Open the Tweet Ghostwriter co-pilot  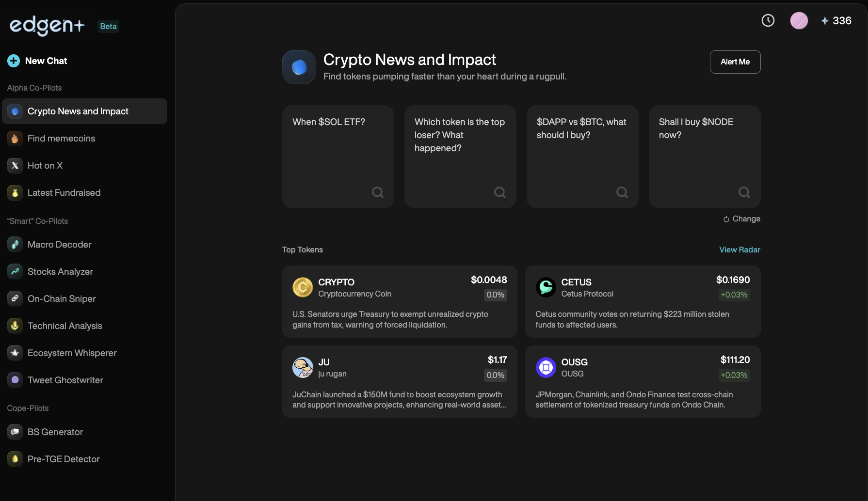[65, 380]
